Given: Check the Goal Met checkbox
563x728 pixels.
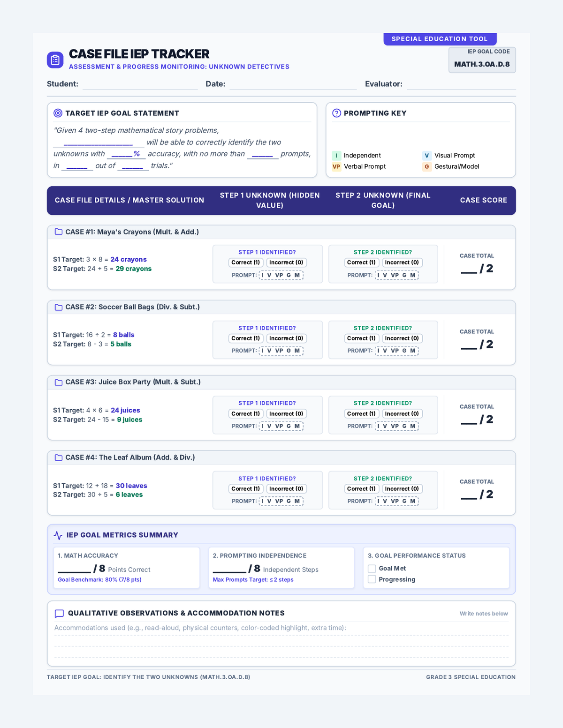Looking at the screenshot, I should tap(372, 569).
